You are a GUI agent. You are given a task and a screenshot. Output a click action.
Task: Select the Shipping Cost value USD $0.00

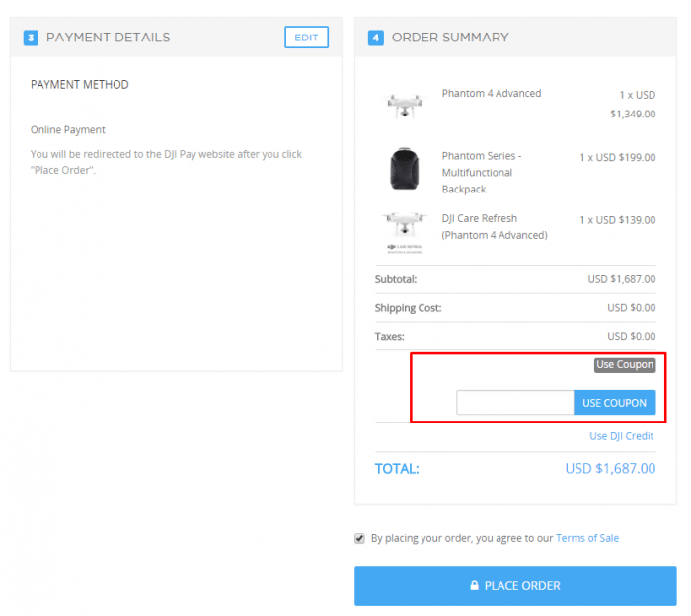pyautogui.click(x=631, y=308)
